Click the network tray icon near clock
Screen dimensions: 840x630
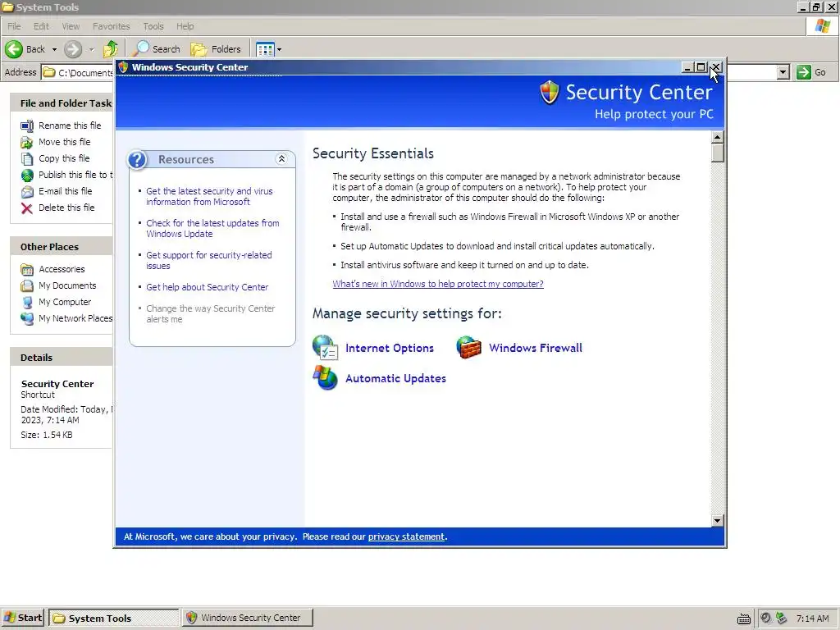[x=782, y=619]
